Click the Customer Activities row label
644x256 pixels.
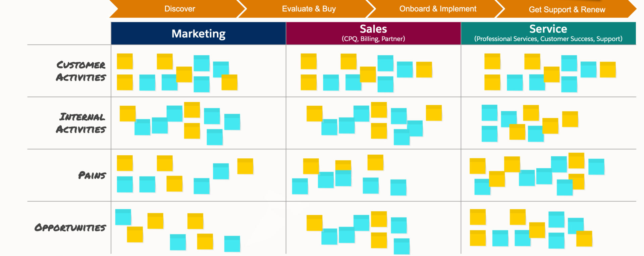click(81, 71)
